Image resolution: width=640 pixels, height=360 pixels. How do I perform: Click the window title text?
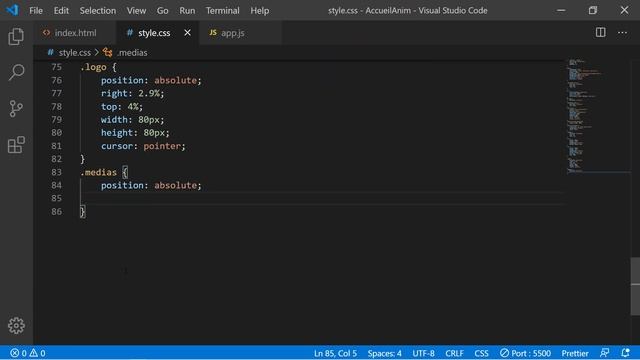[407, 11]
